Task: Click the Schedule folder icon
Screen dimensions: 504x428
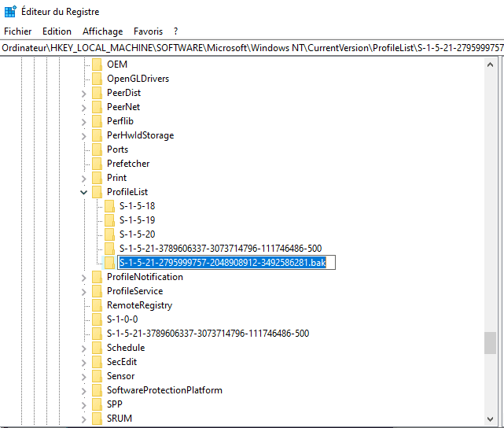Action: 97,347
